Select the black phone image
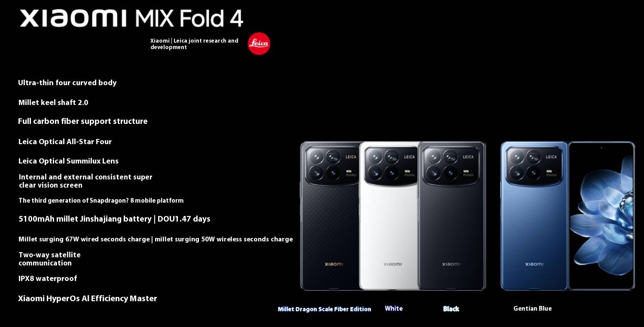The height and width of the screenshot is (327, 644). (452, 216)
